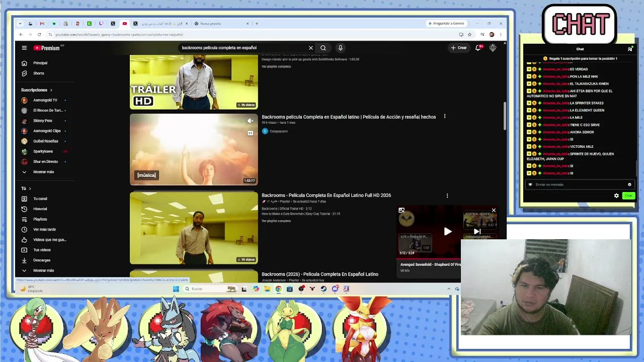Open YouTube notifications bell
Image resolution: width=644 pixels, height=362 pixels.
click(478, 48)
